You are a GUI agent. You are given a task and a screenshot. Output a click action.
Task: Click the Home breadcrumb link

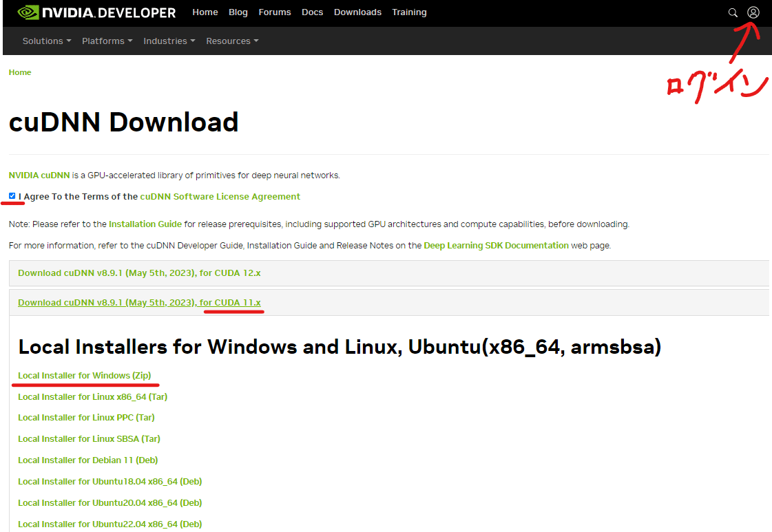point(20,72)
